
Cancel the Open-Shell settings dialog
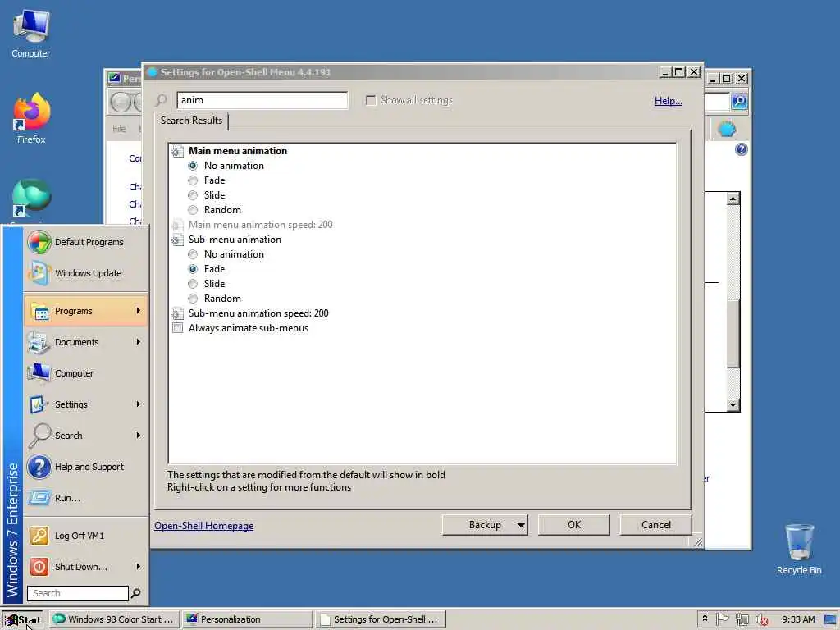click(655, 525)
